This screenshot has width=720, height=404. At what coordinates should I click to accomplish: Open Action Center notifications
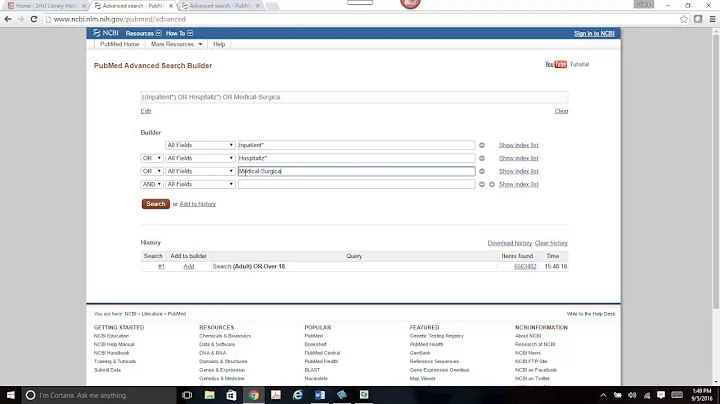pyautogui.click(x=661, y=395)
